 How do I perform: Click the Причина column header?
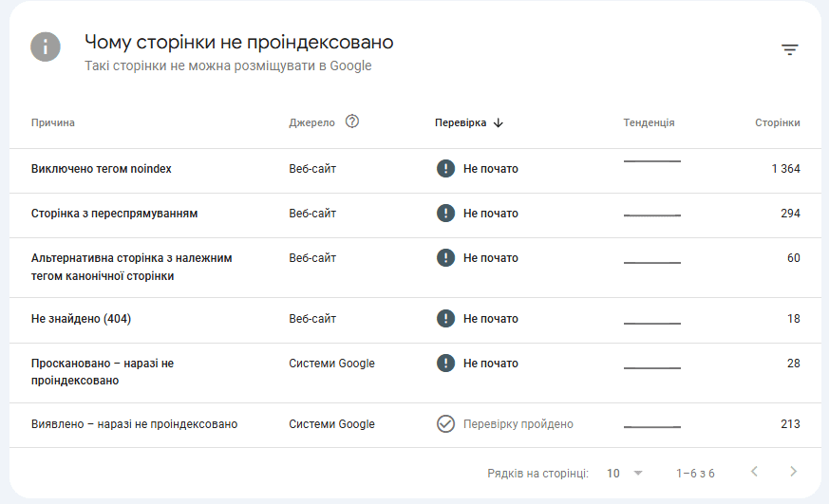click(x=53, y=122)
